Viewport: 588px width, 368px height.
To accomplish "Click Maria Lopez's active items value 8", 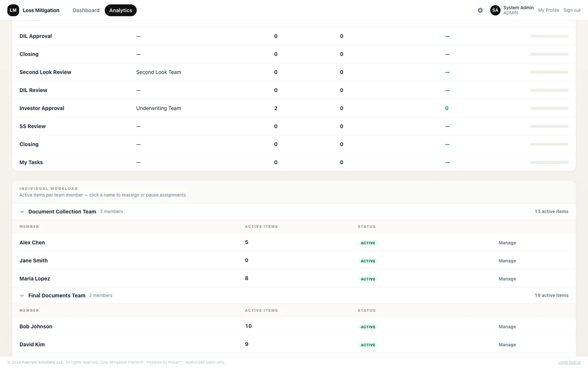I will [x=247, y=278].
